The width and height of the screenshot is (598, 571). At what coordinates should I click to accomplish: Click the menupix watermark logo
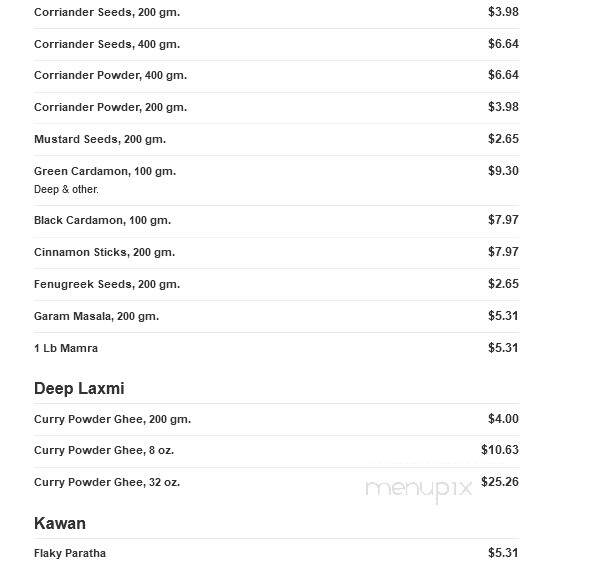tap(418, 490)
